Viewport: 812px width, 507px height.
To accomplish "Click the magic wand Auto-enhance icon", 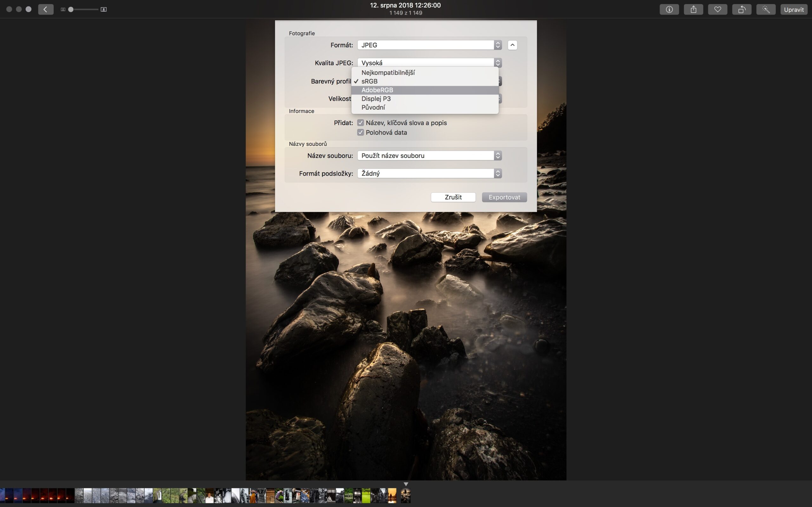I will click(x=766, y=10).
